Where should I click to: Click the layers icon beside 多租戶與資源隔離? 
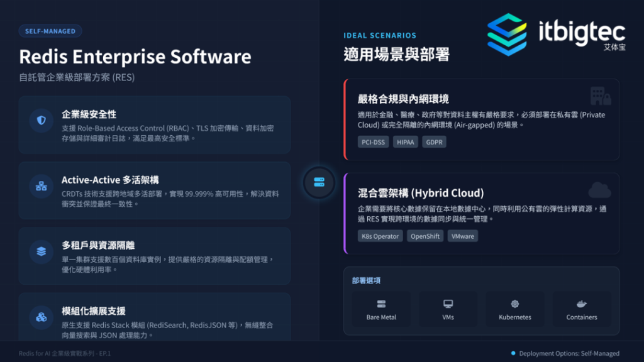42,251
